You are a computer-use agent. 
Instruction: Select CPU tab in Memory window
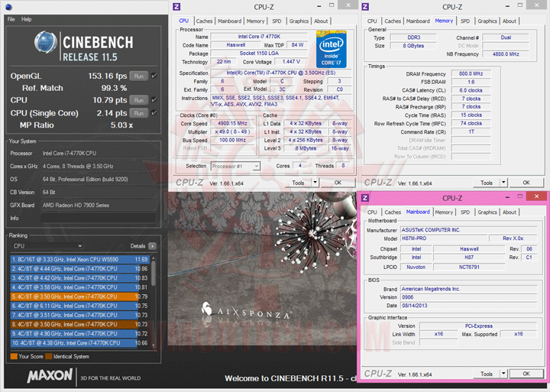372,21
